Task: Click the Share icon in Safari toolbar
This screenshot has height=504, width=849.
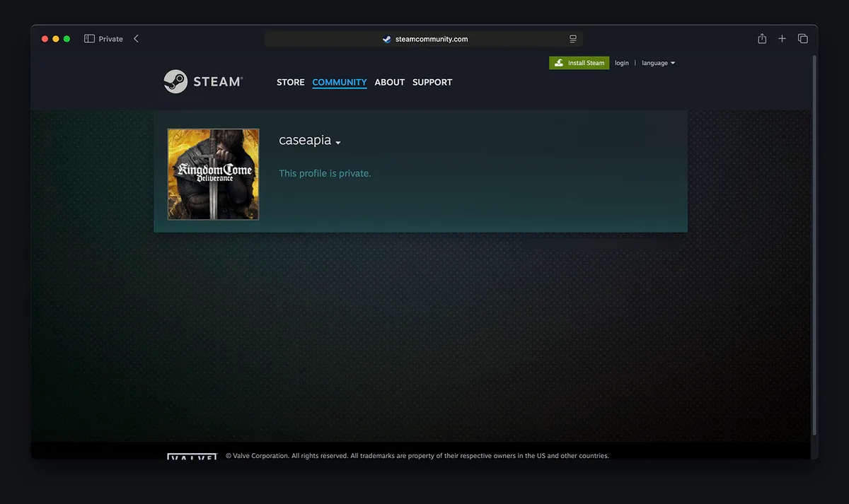Action: click(762, 39)
